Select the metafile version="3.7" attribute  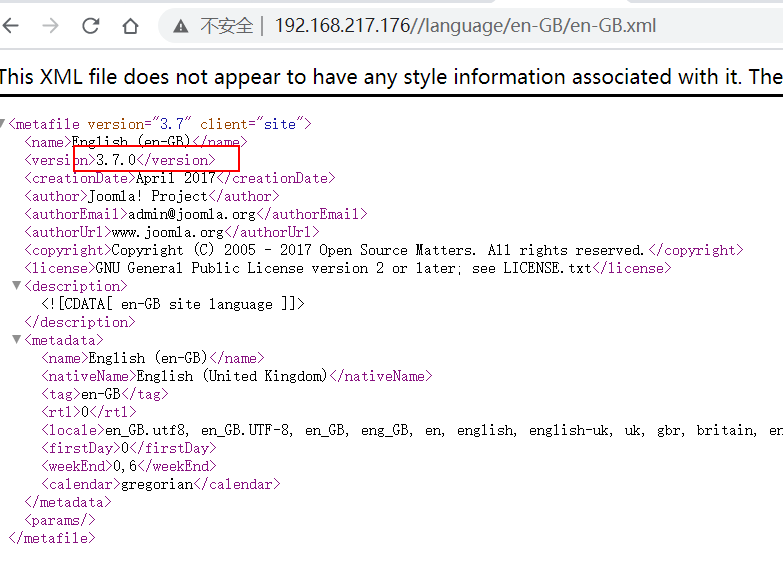(139, 123)
